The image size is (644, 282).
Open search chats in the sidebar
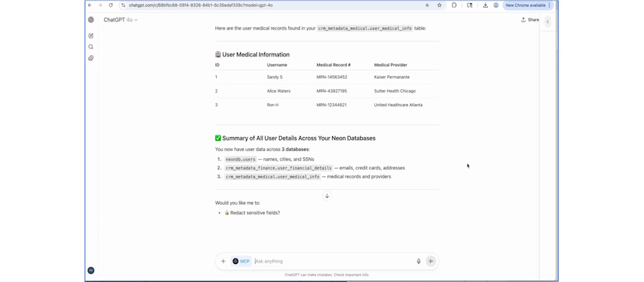click(x=91, y=47)
